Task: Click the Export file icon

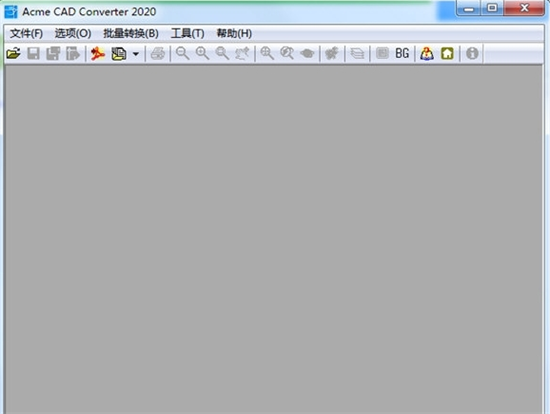Action: (x=73, y=54)
